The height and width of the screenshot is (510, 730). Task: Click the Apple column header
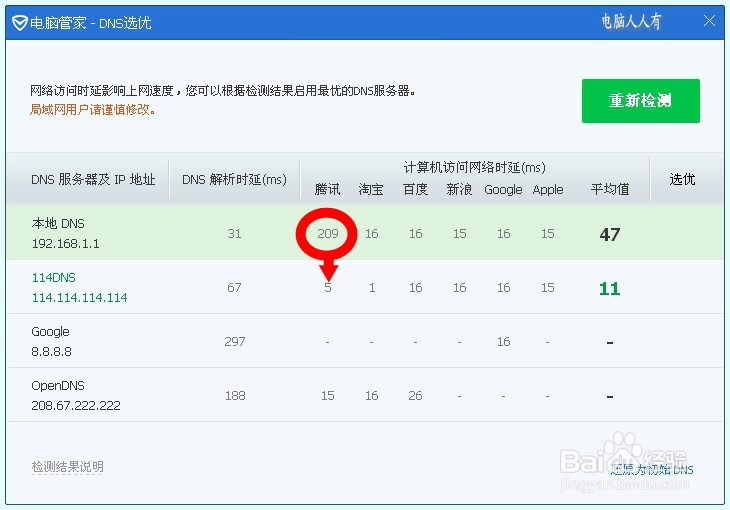coord(548,190)
